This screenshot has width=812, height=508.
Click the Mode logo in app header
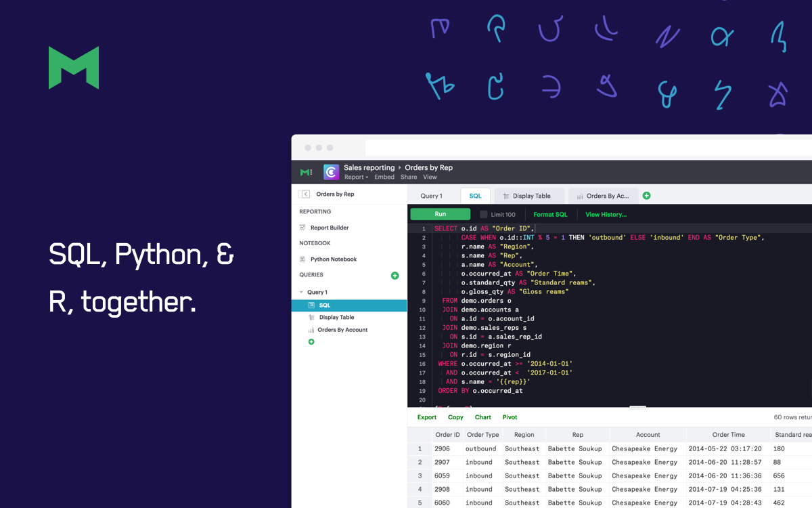[306, 172]
